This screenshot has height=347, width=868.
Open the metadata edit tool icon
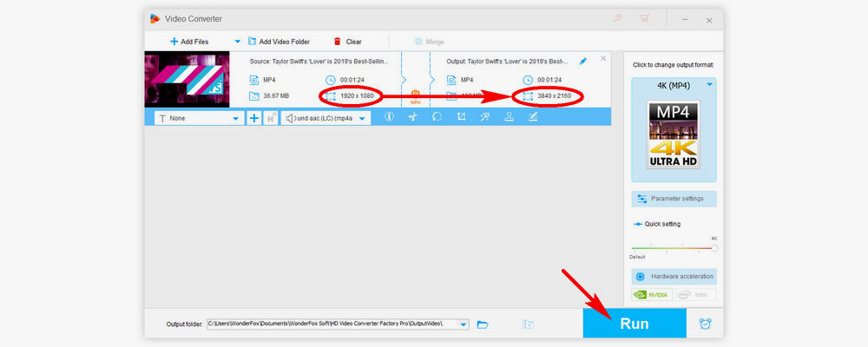(x=533, y=117)
